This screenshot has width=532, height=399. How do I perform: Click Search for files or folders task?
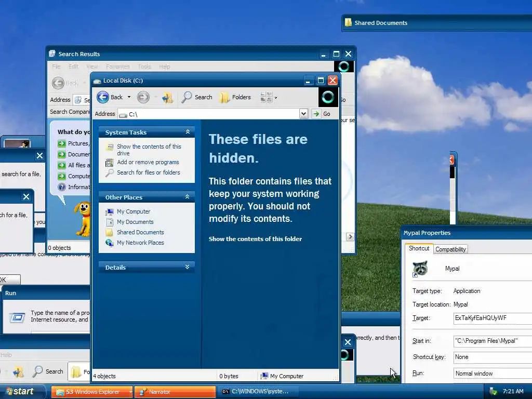click(x=148, y=172)
